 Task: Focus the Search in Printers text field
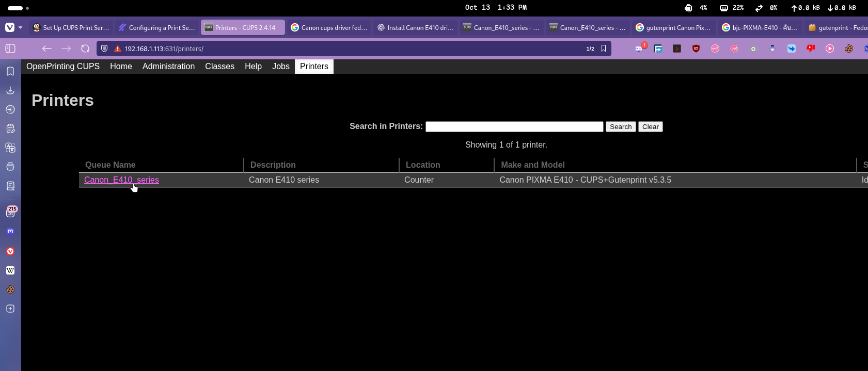(514, 127)
